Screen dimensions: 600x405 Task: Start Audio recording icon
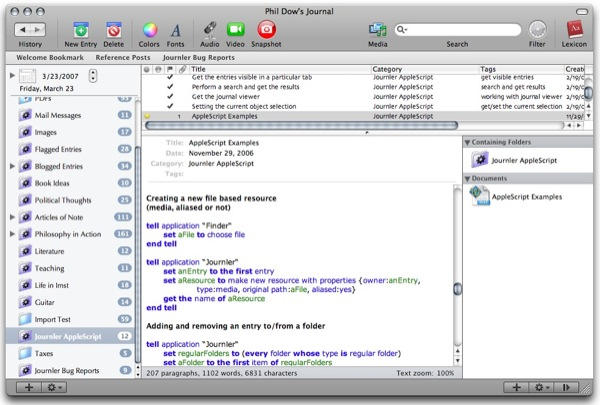pyautogui.click(x=210, y=29)
